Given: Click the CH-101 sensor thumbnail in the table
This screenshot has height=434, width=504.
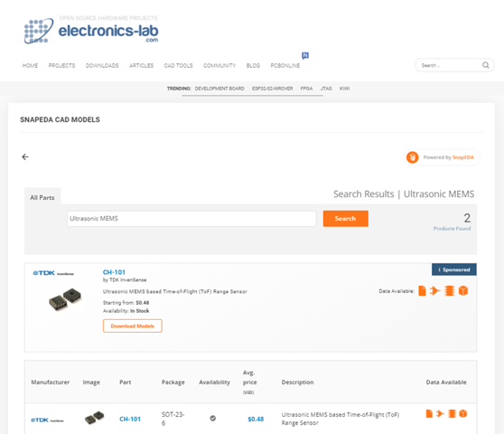Looking at the screenshot, I should point(94,418).
